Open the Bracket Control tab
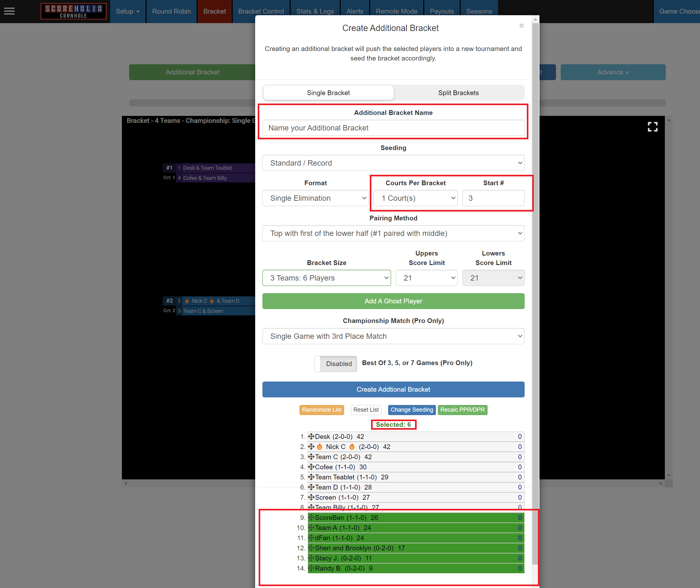Image resolution: width=700 pixels, height=588 pixels. pos(261,11)
